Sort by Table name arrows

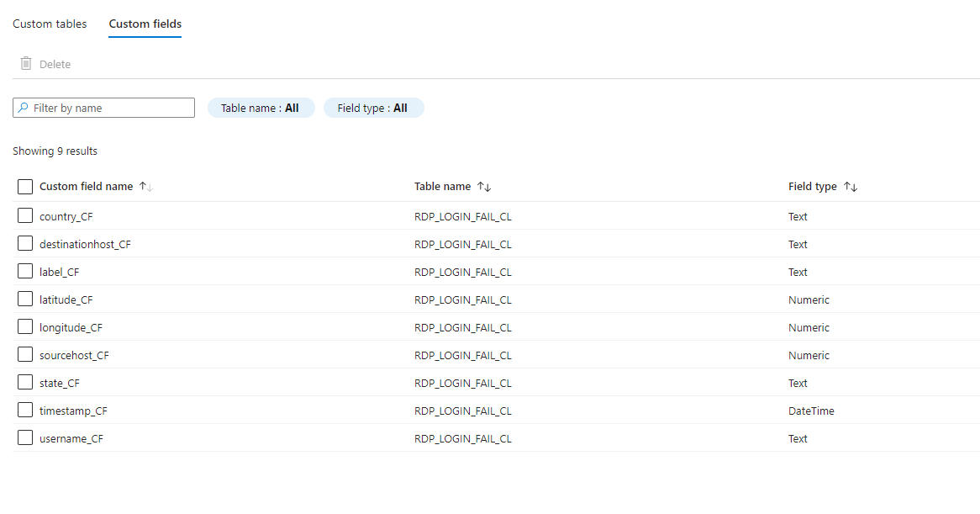click(484, 187)
